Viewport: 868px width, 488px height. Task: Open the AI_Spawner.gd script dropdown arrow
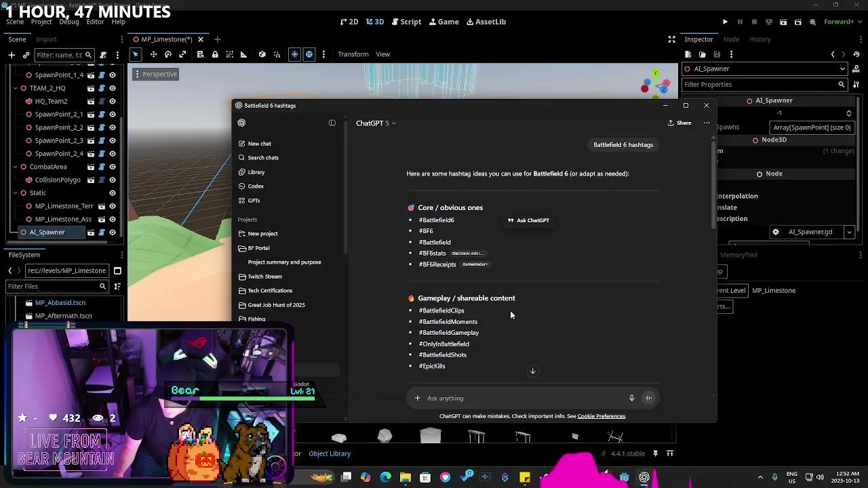pyautogui.click(x=849, y=232)
